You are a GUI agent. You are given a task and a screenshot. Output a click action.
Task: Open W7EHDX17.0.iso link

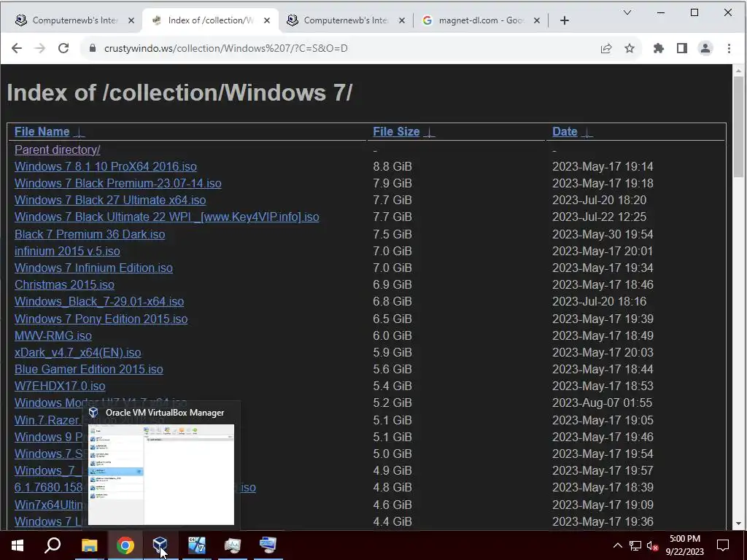60,386
